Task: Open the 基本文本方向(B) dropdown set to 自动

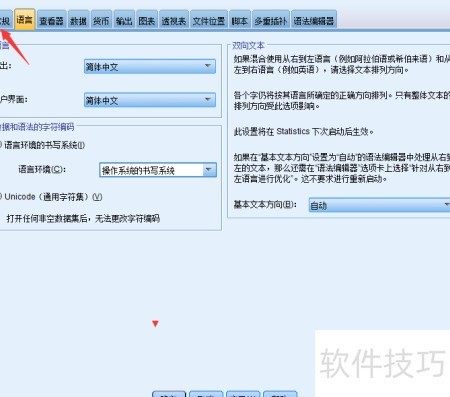Action: click(x=379, y=205)
